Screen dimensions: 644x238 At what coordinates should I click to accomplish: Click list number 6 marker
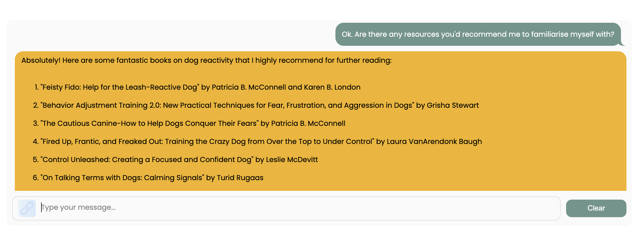36,178
